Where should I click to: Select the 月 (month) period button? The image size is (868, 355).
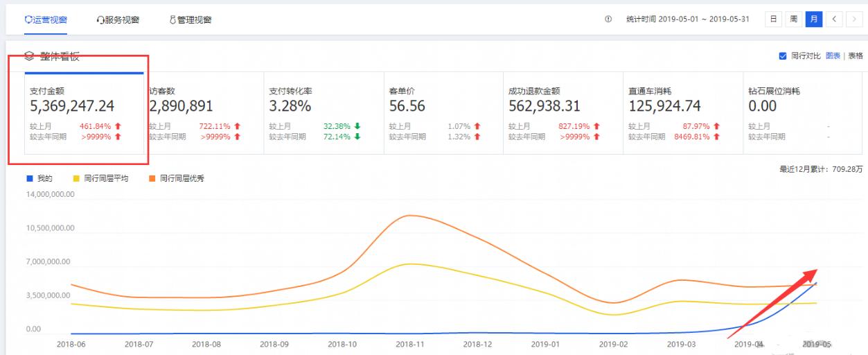tap(814, 19)
